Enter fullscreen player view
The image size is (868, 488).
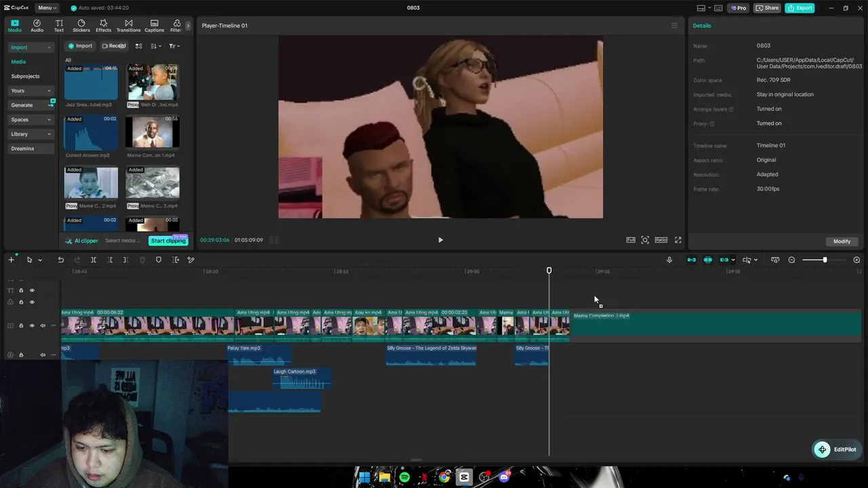677,240
